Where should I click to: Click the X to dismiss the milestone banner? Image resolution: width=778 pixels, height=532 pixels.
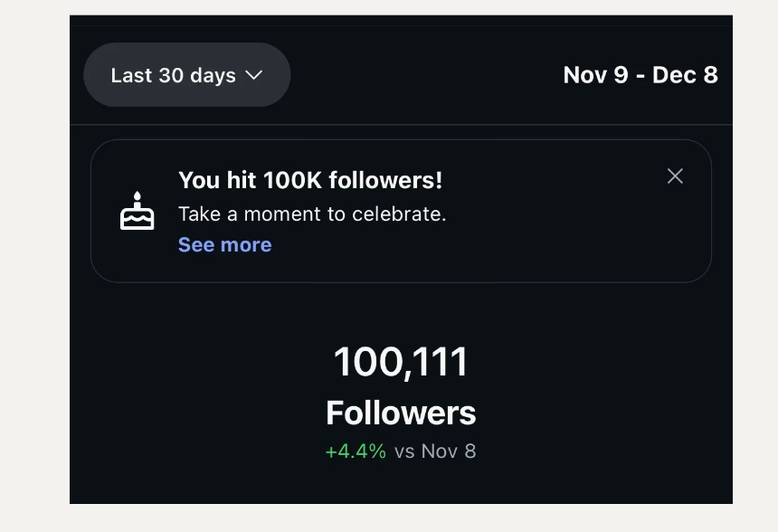[x=675, y=176]
